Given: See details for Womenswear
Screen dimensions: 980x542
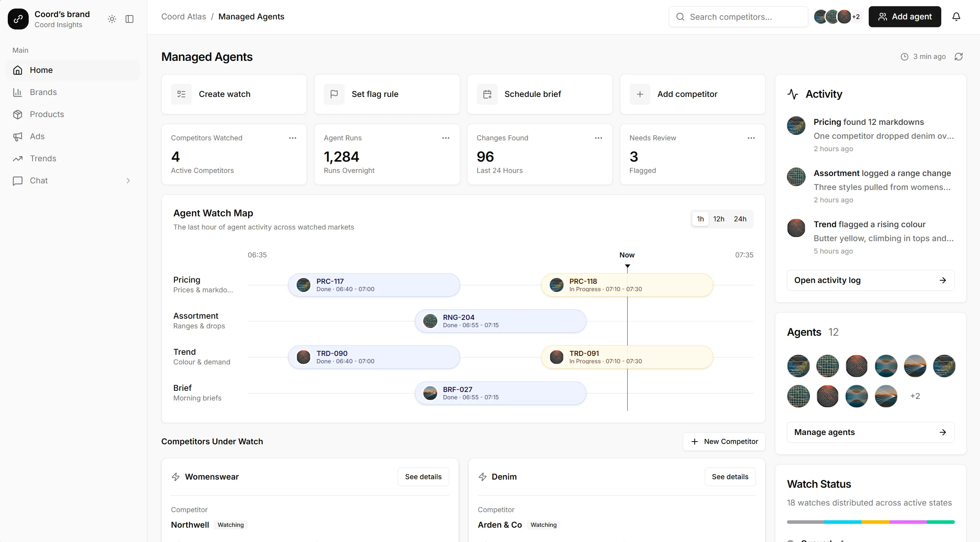Looking at the screenshot, I should pyautogui.click(x=423, y=477).
